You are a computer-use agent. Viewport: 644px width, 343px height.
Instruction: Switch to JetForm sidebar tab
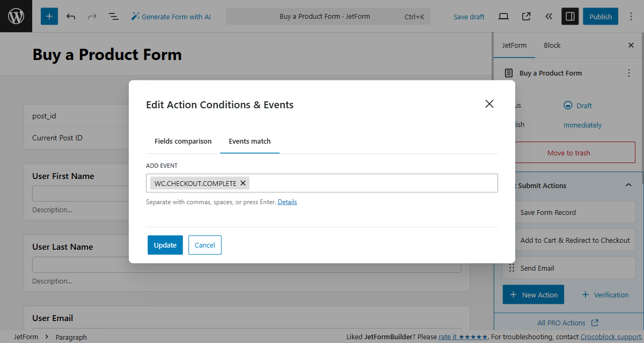514,46
